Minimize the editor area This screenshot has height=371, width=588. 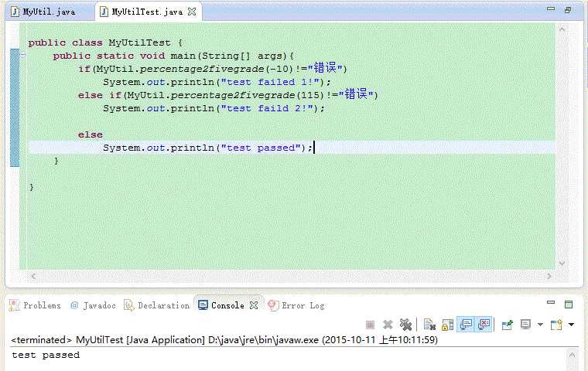click(x=551, y=9)
